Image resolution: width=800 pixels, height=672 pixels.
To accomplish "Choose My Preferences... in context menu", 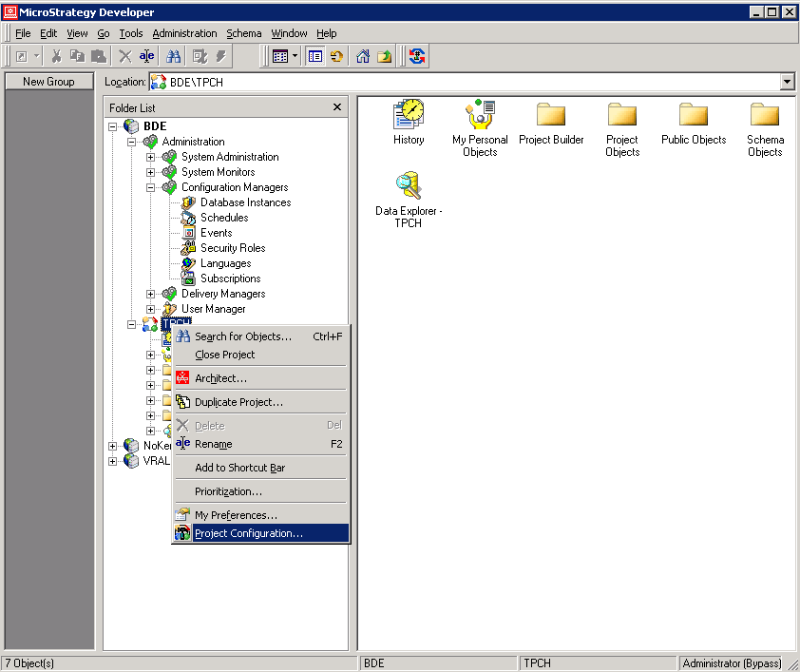I will tap(261, 515).
